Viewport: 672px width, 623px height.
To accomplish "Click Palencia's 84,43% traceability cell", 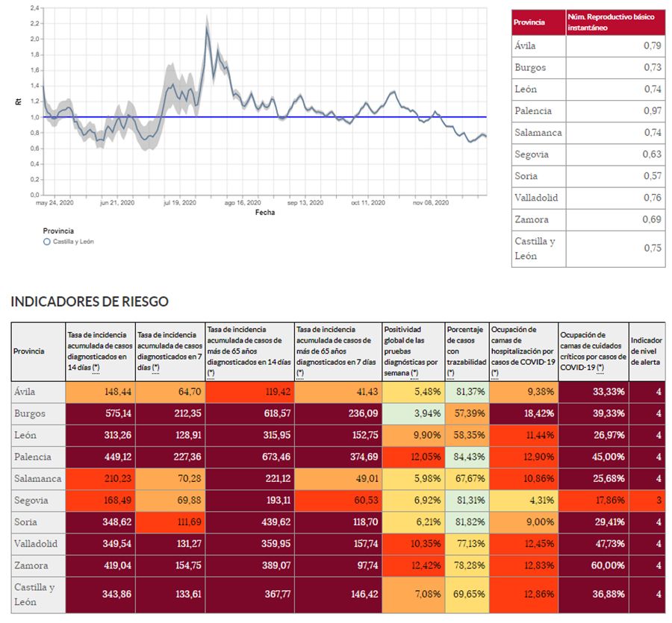I will tap(466, 456).
